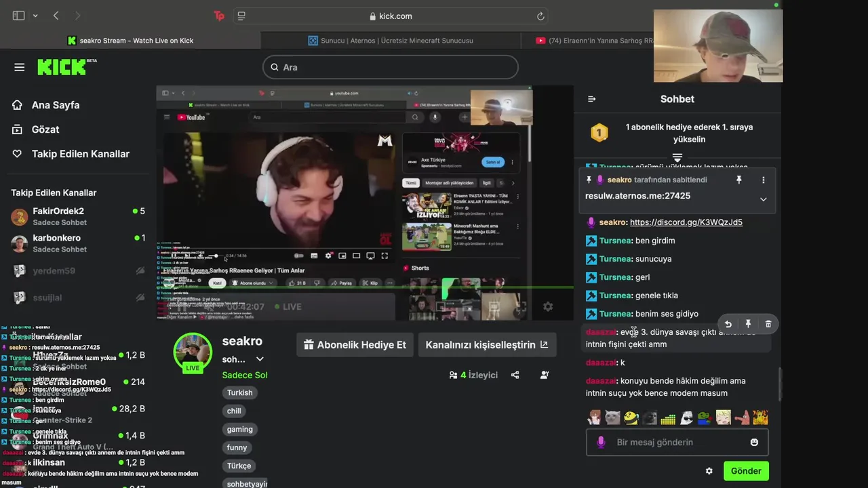Reload the page in the address bar
Image resolution: width=868 pixels, height=488 pixels.
pos(540,16)
